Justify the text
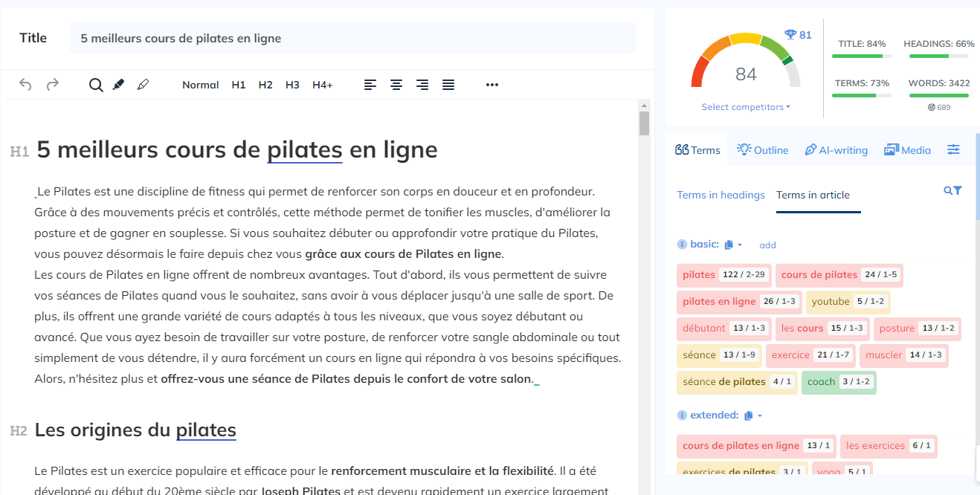This screenshot has width=980, height=495. point(448,85)
